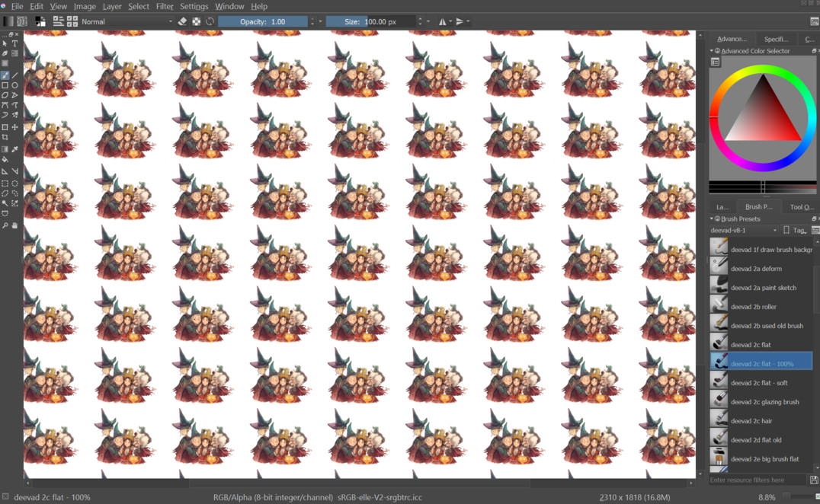Activate the Ellipse tool
Screen dimensions: 820x504
point(14,85)
